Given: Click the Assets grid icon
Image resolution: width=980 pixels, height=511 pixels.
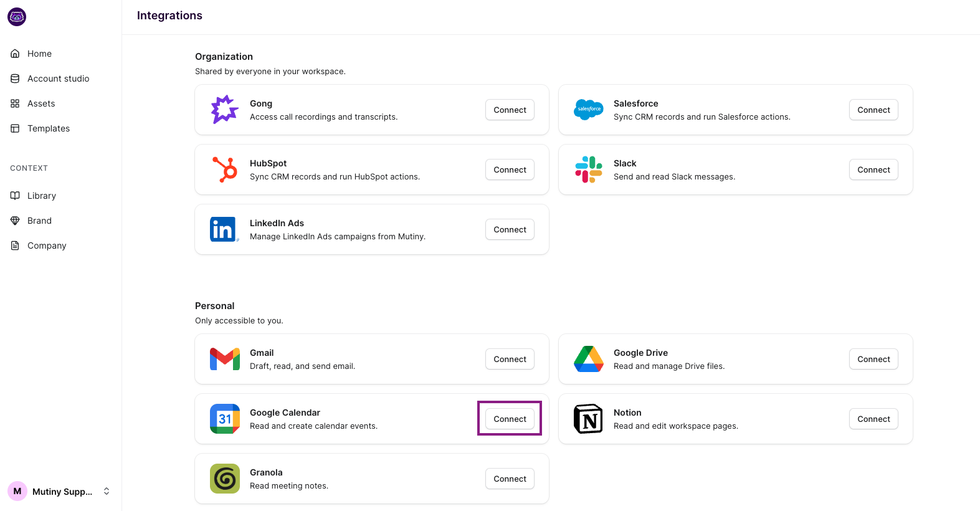Looking at the screenshot, I should (15, 103).
